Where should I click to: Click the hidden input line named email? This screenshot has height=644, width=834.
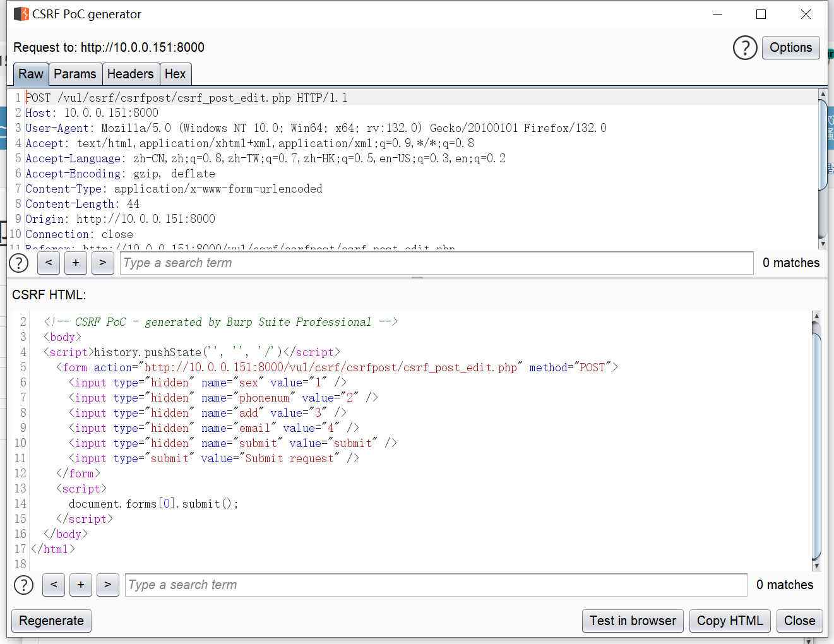214,428
